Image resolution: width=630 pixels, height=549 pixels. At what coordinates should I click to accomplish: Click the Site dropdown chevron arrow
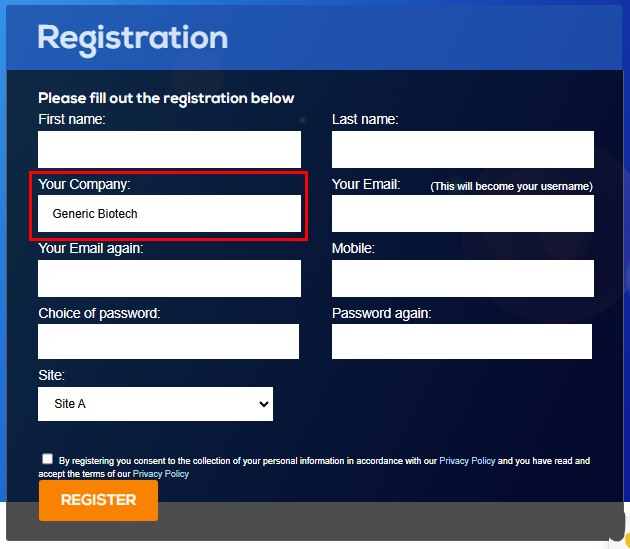point(264,404)
